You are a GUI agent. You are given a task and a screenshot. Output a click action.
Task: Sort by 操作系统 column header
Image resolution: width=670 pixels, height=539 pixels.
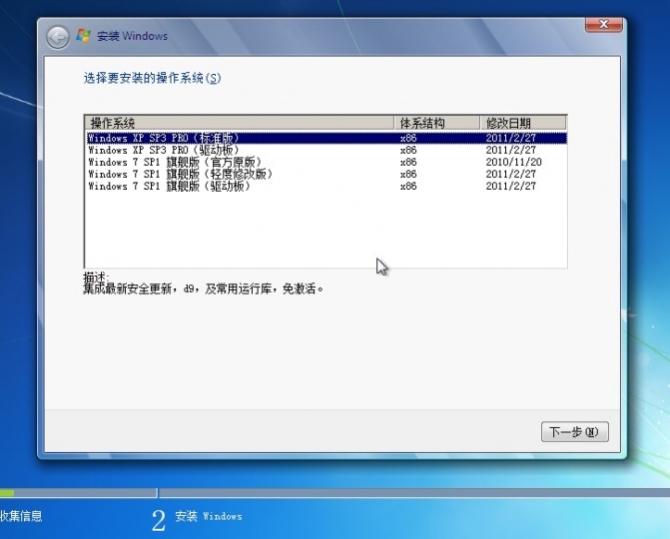pyautogui.click(x=239, y=123)
